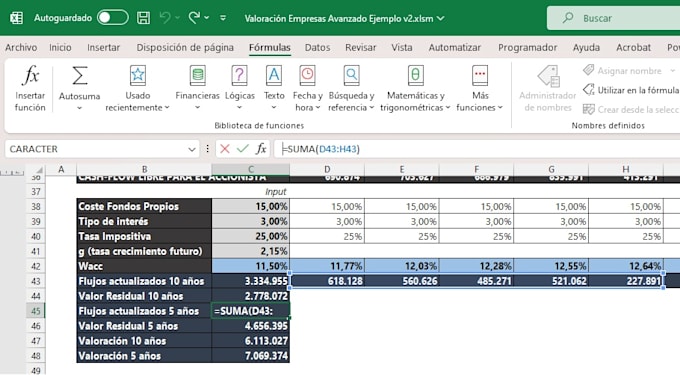Image resolution: width=680 pixels, height=375 pixels.
Task: Open the Lógicas function library
Action: point(239,88)
